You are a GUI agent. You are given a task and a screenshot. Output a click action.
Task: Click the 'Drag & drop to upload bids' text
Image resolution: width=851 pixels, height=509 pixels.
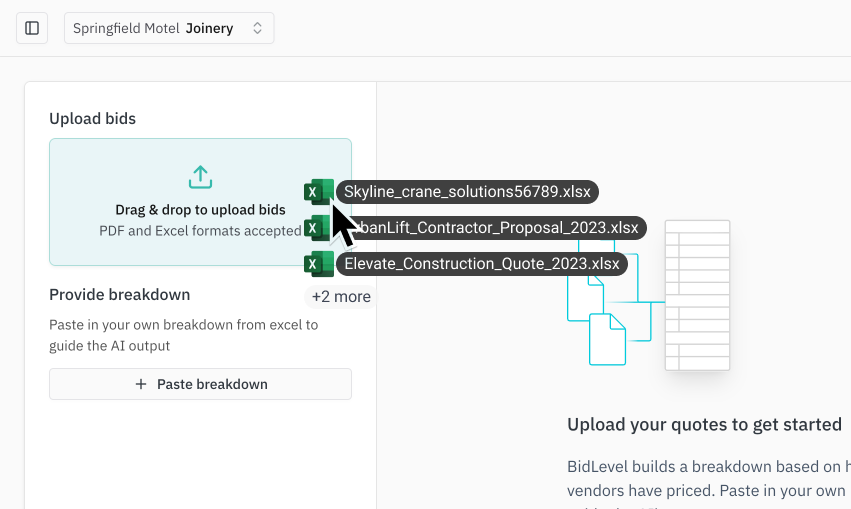pos(200,210)
